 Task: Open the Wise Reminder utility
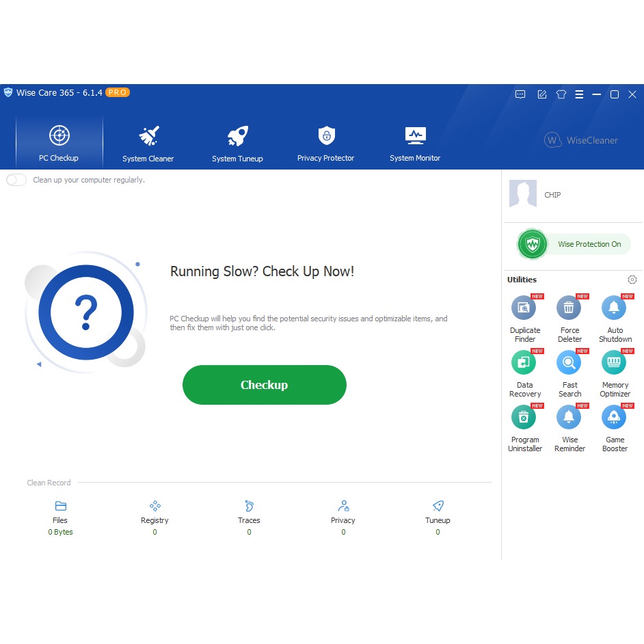(569, 418)
